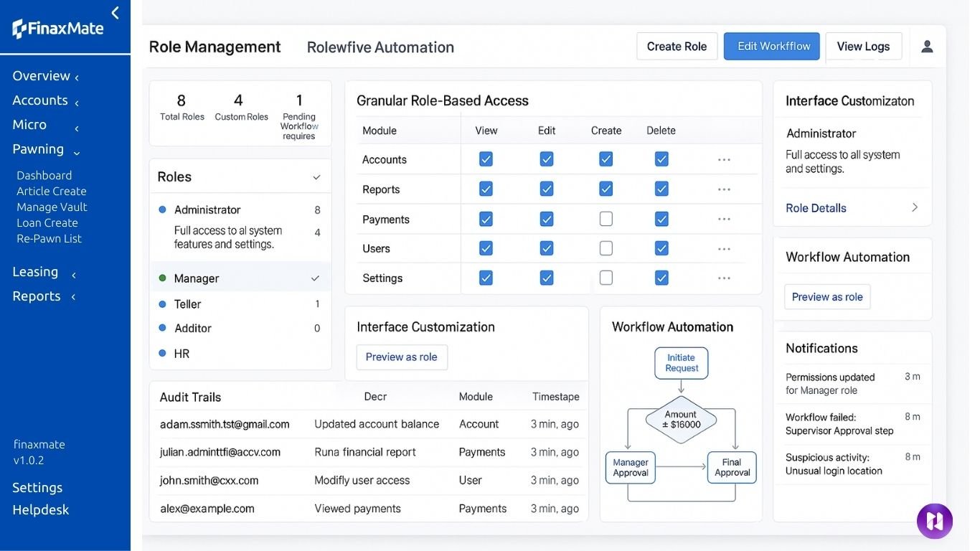The image size is (980, 551).
Task: Enable Payments Create permission checkbox
Action: pyautogui.click(x=606, y=219)
